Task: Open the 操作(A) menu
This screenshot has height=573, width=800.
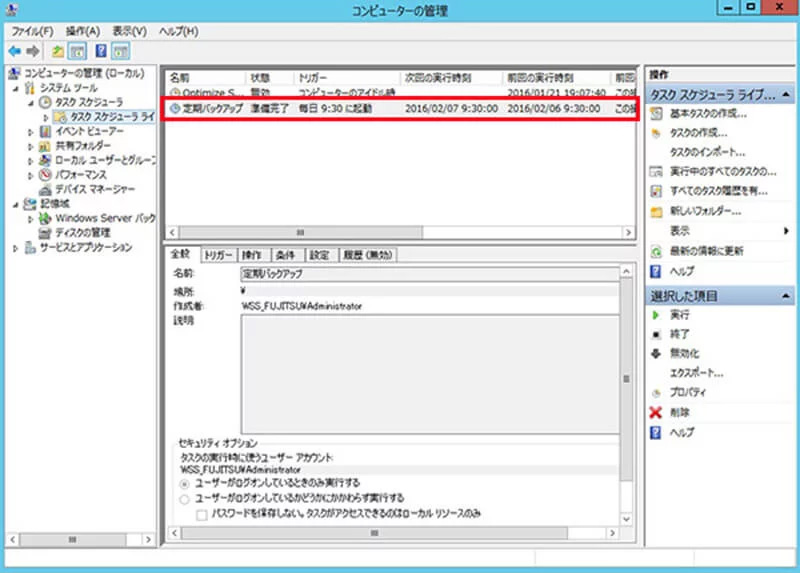Action: [82, 31]
